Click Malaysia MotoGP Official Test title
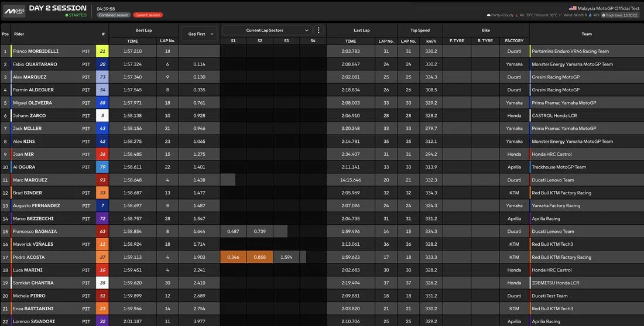Image resolution: width=644 pixels, height=326 pixels. 608,8
